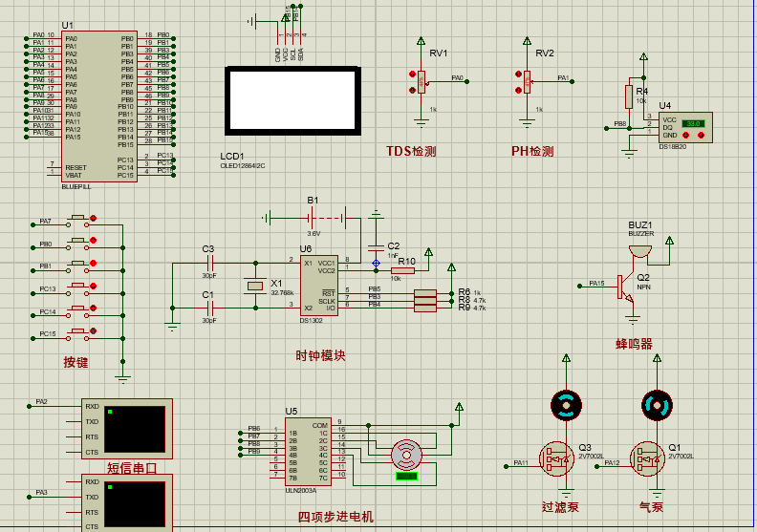Screen dimensions: 757x532
Task: Click the PB0 push button switch
Action: pyautogui.click(x=77, y=244)
